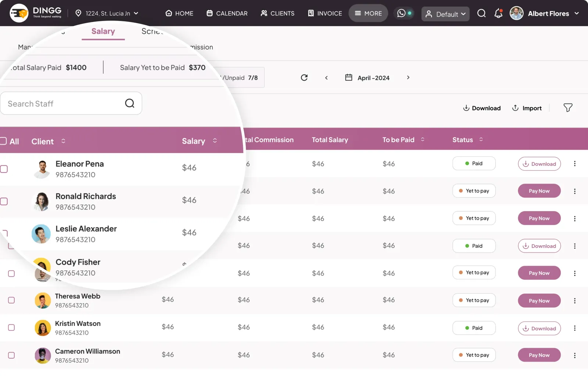Open the WhatsApp status icon

click(401, 13)
